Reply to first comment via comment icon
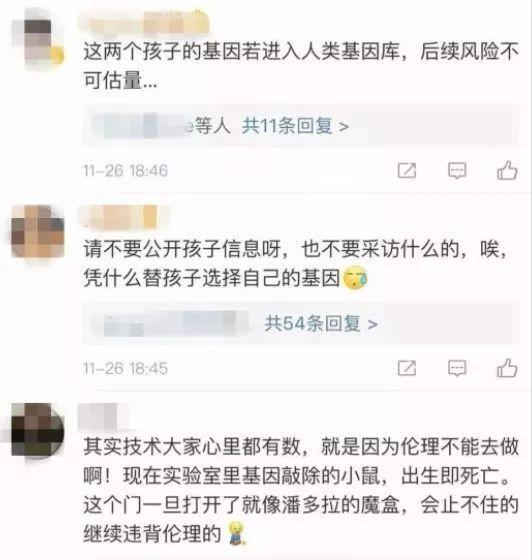 click(457, 170)
